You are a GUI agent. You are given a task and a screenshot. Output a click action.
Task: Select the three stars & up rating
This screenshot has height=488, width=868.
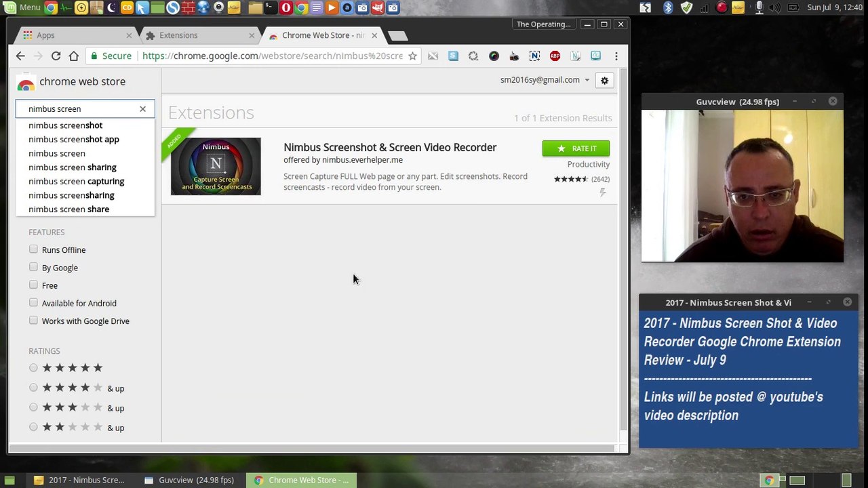(x=33, y=407)
